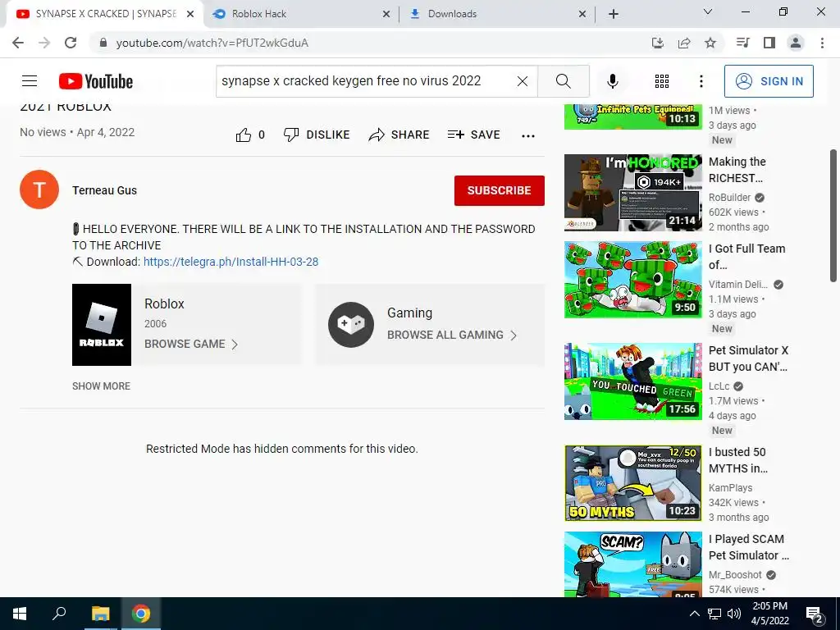The width and height of the screenshot is (840, 630).
Task: Close the SYNAPSE X CRACKED tab
Action: tap(190, 15)
